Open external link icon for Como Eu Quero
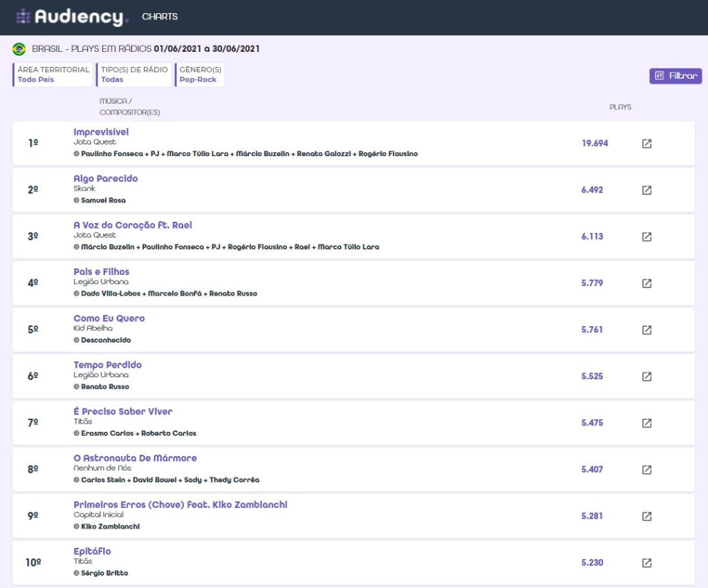This screenshot has height=588, width=708. click(646, 330)
